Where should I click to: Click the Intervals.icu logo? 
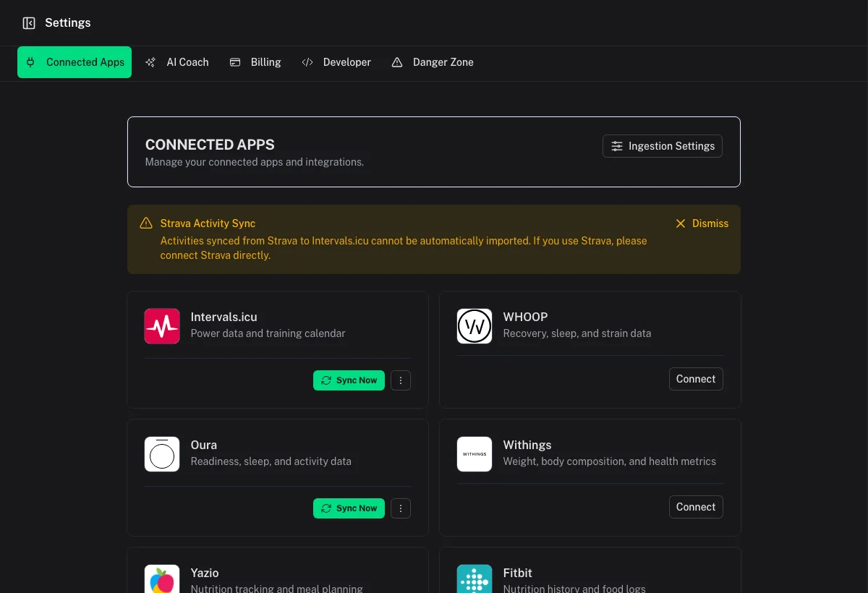coord(162,326)
